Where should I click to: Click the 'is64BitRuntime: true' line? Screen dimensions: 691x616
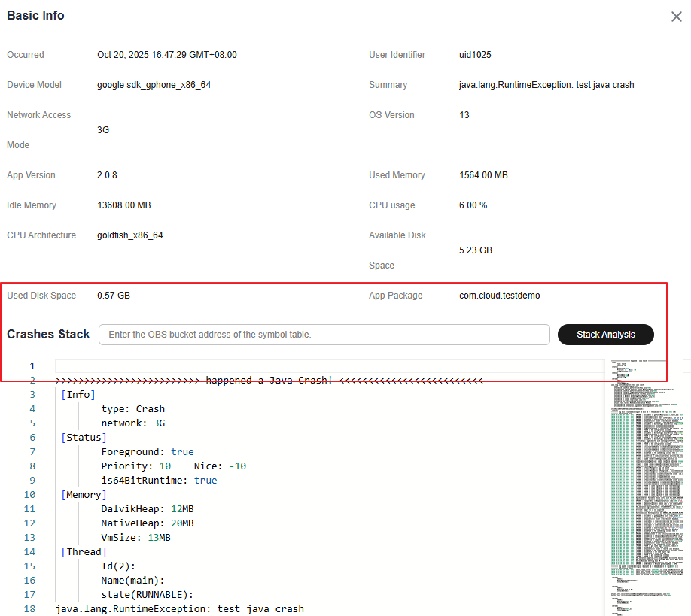coord(158,481)
